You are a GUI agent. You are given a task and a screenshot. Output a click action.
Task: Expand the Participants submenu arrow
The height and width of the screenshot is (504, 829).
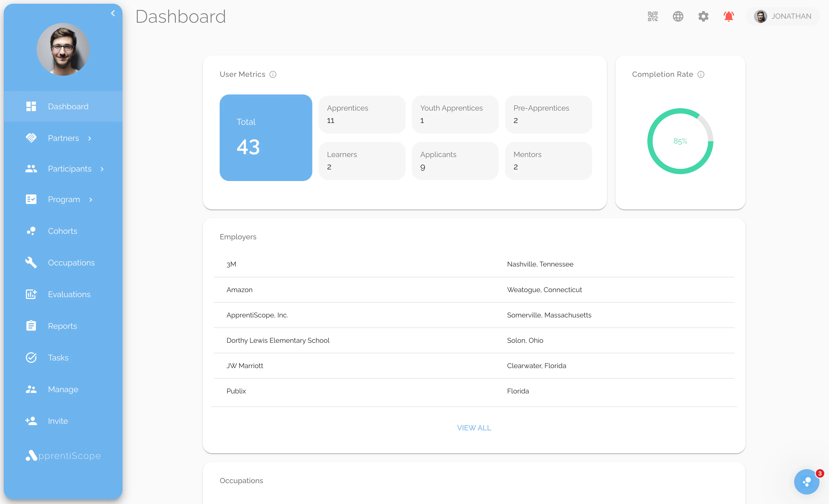[x=102, y=169]
